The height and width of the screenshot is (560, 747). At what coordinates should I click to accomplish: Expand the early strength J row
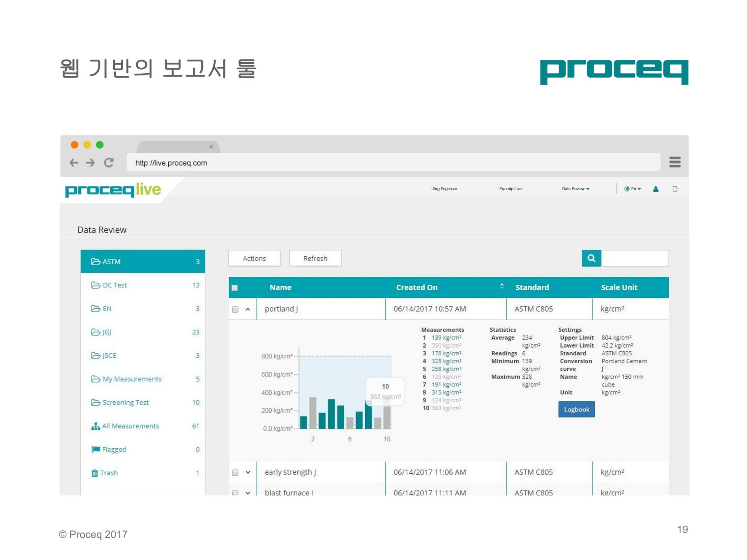point(248,472)
